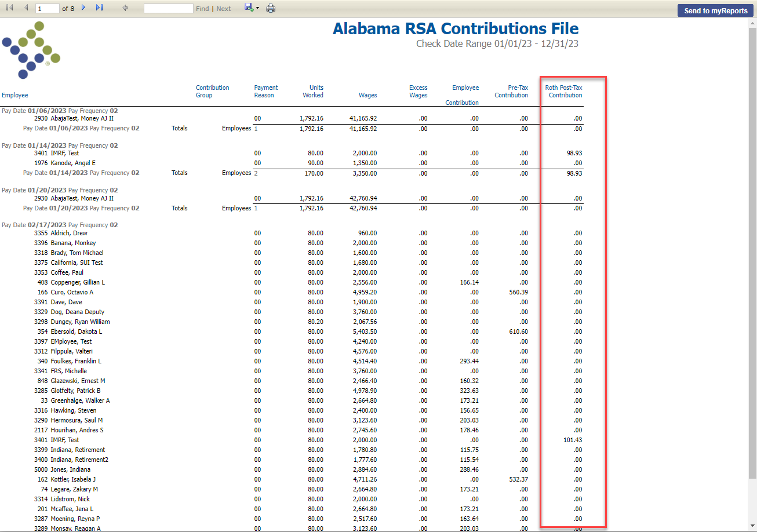Click the current page number field
Image resolution: width=757 pixels, height=532 pixels.
pos(48,9)
